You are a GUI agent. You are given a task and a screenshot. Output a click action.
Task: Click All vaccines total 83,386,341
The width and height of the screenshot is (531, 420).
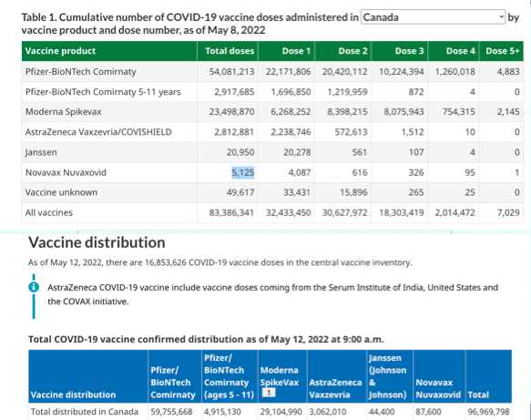click(231, 212)
